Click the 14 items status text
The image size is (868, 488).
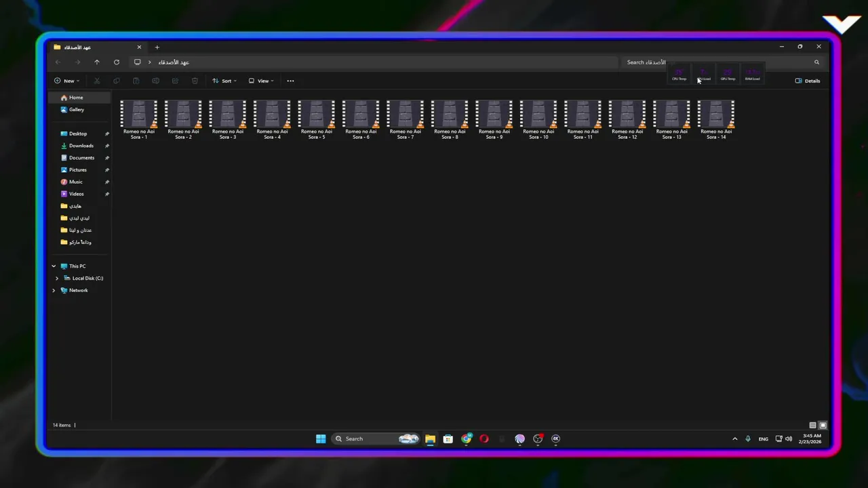(62, 425)
